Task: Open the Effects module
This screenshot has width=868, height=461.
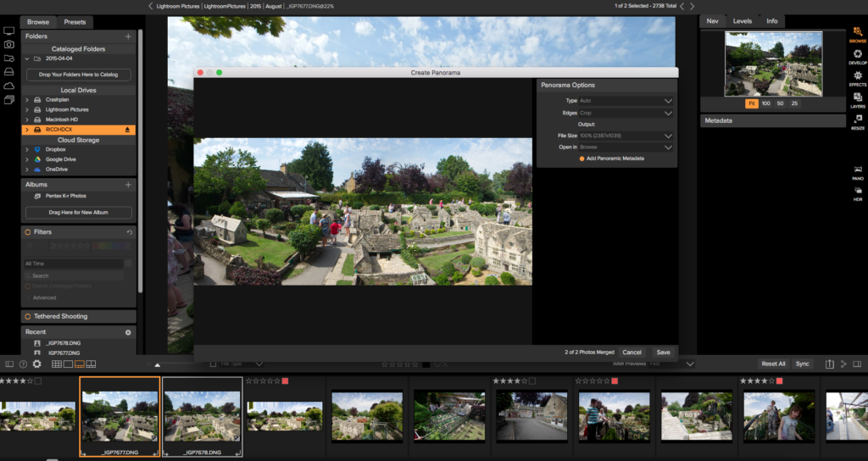Action: tap(858, 78)
